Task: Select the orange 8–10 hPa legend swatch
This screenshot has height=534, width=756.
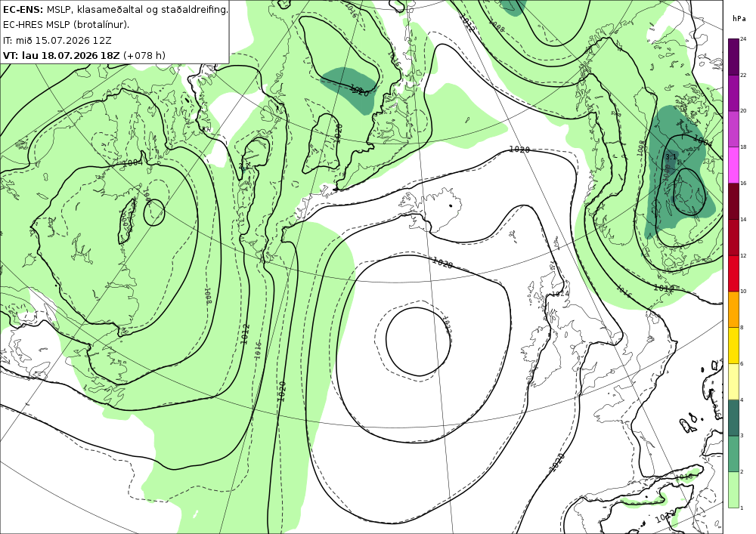Action: tap(733, 309)
